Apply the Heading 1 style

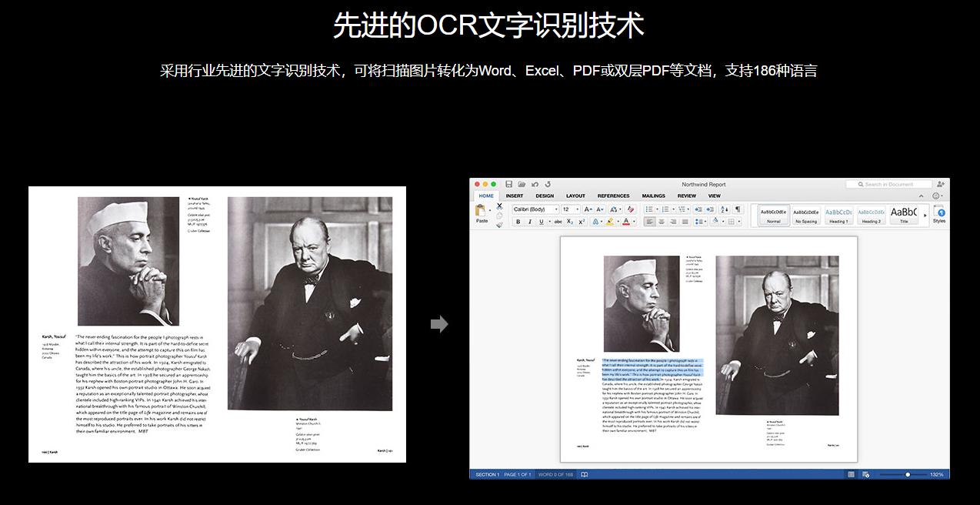click(838, 215)
